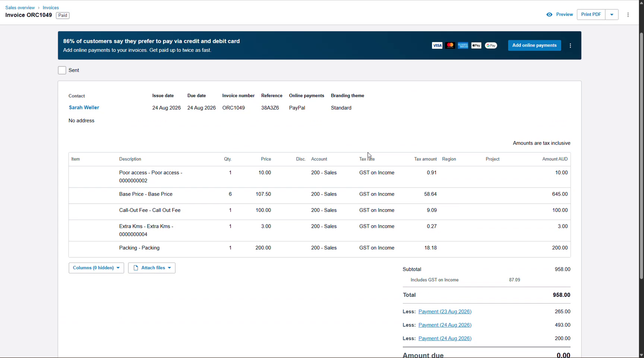Click the Poor access row description

pyautogui.click(x=151, y=176)
